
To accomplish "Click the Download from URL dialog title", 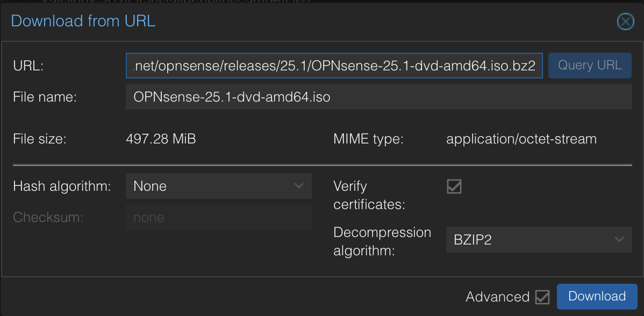I will 83,21.
